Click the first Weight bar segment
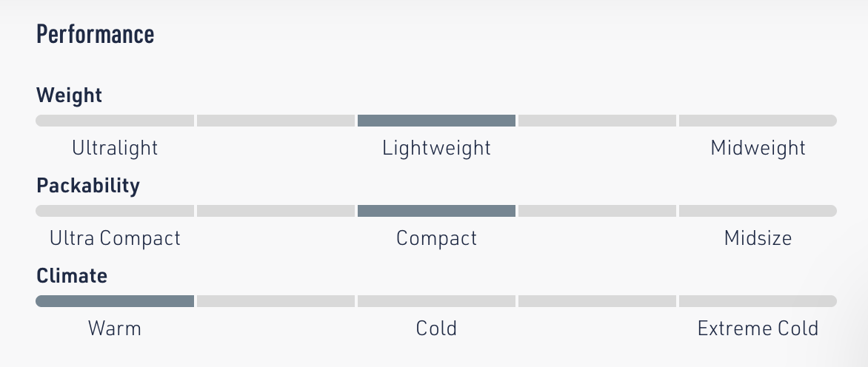Image resolution: width=868 pixels, height=367 pixels. click(x=115, y=121)
